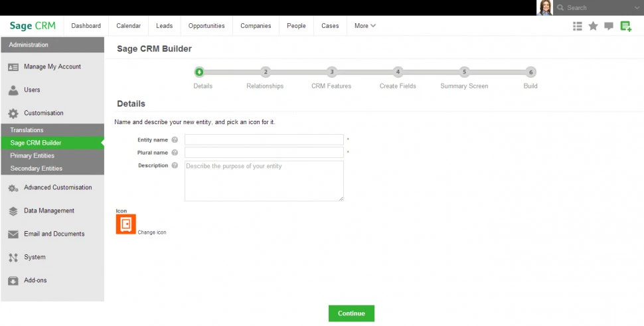Viewport: 644px width, 326px height.
Task: Click the Manage My Account card icon
Action: point(13,67)
